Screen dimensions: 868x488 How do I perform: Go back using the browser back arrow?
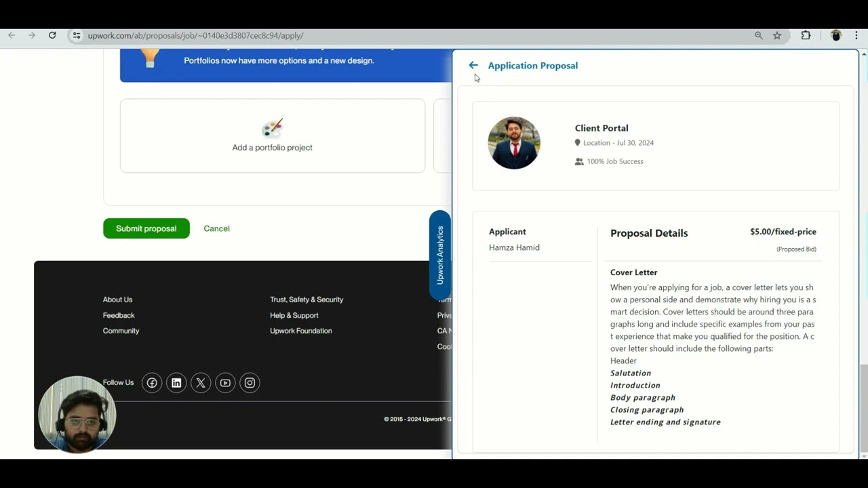point(12,35)
